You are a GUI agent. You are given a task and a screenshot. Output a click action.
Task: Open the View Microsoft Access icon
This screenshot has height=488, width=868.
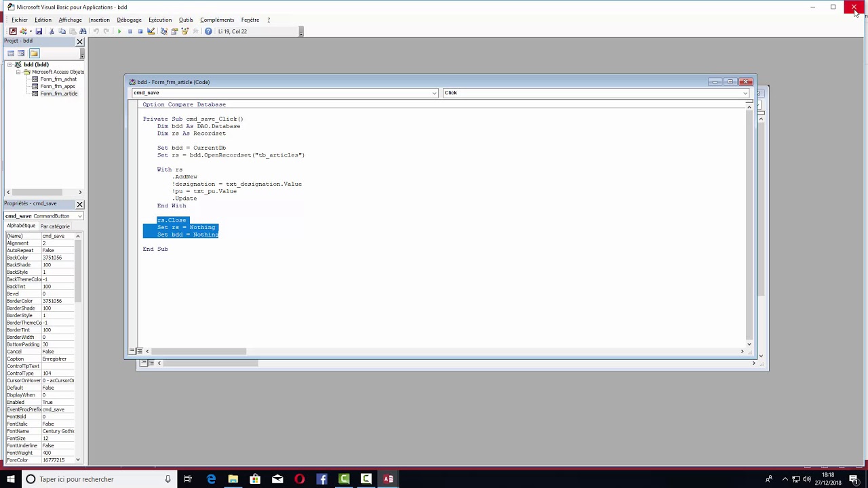tap(13, 31)
